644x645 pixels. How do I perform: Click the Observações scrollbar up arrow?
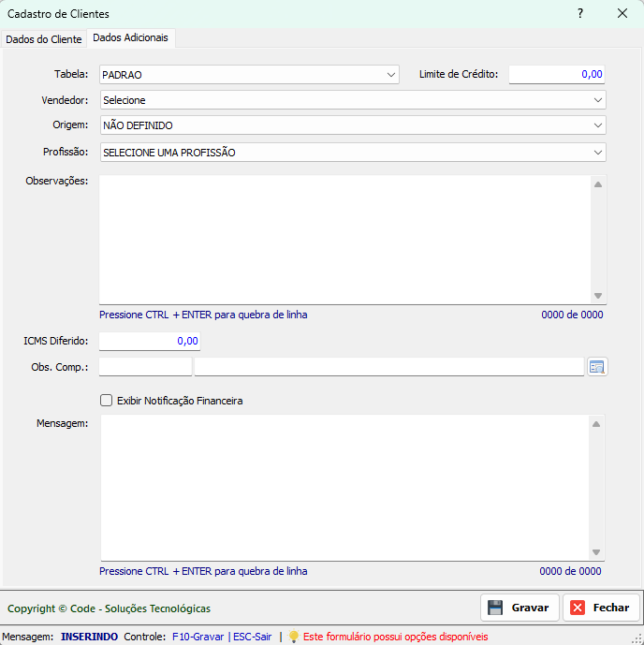tap(598, 184)
